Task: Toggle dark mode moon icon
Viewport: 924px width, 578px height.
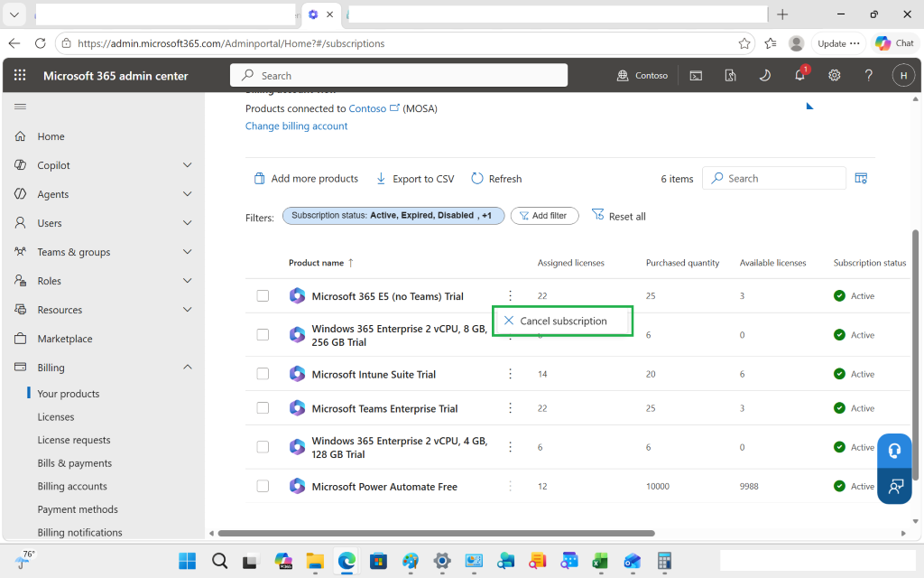Action: click(765, 76)
